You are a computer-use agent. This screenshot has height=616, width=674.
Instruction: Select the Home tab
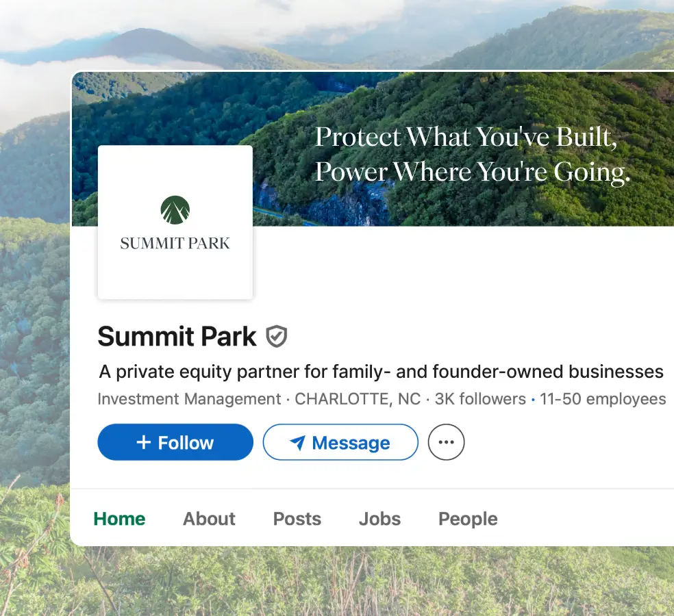(x=119, y=519)
